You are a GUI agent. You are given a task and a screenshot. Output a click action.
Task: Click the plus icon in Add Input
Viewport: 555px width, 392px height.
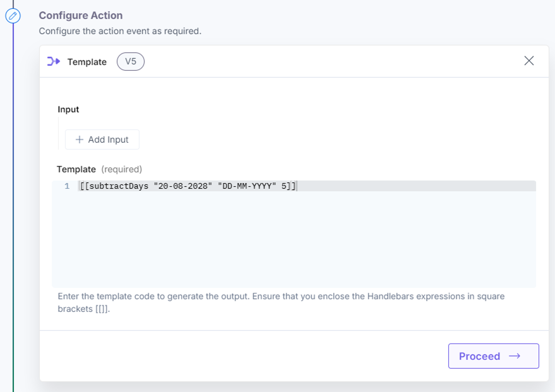pos(79,139)
